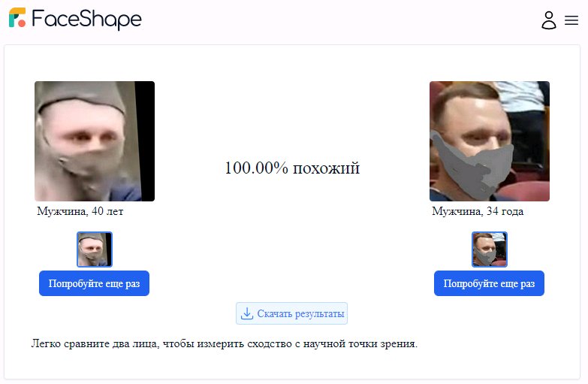
Task: Select the right face thumbnail with gray mask
Action: [x=490, y=249]
